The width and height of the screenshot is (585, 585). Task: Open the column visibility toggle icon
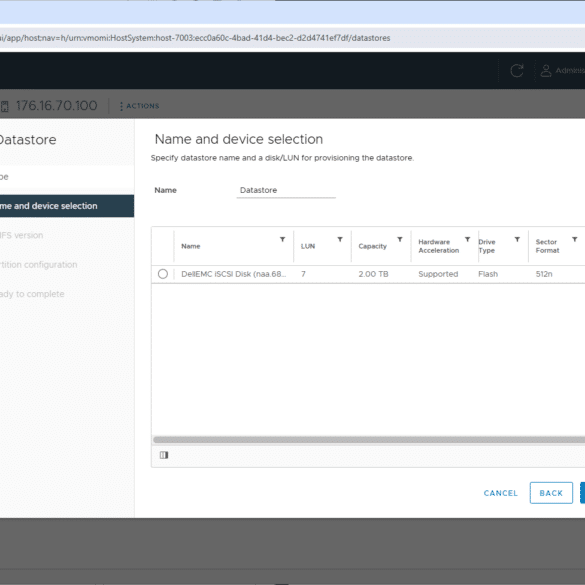point(164,455)
